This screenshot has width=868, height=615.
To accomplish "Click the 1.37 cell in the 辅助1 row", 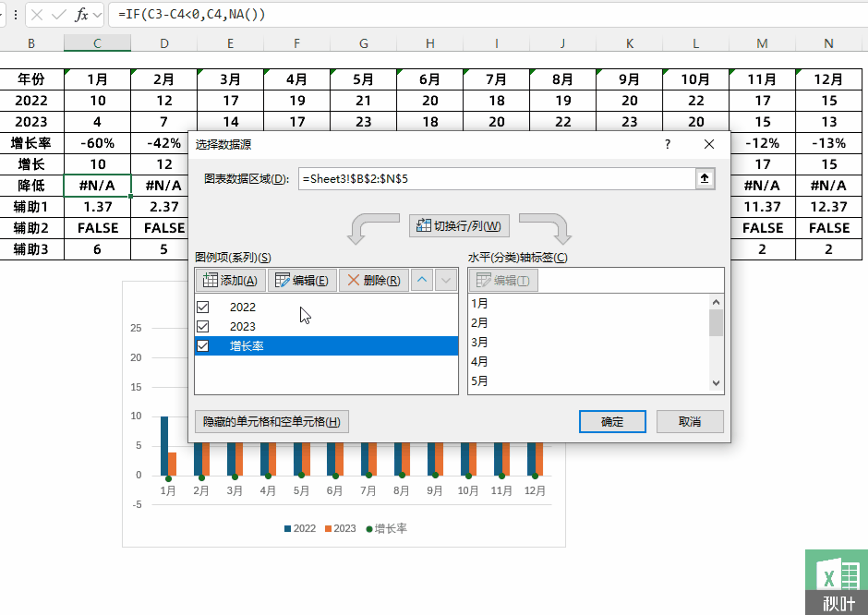I will 98,207.
